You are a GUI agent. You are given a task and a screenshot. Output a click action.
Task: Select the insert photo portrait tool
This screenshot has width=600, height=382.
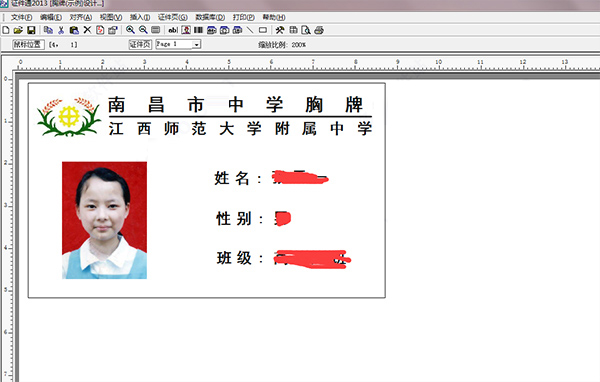click(x=186, y=30)
